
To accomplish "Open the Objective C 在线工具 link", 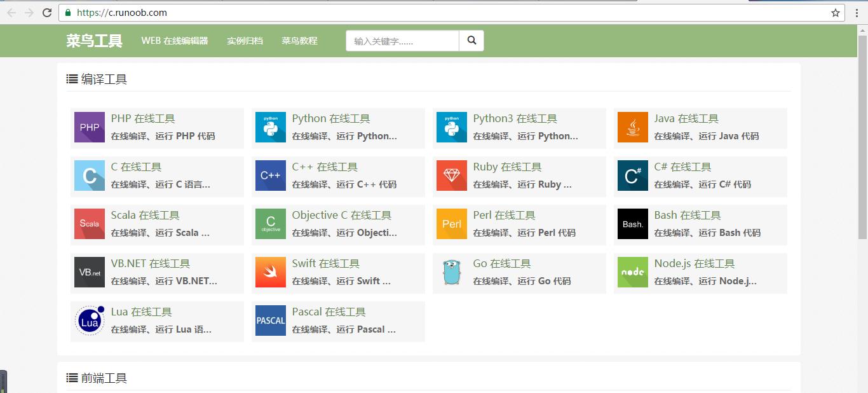I will (x=342, y=215).
